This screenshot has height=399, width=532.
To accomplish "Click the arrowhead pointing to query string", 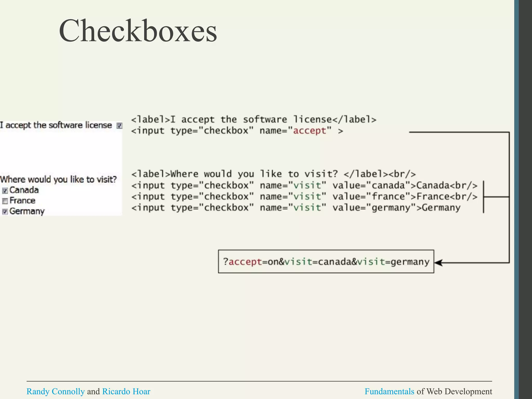I will 438,263.
